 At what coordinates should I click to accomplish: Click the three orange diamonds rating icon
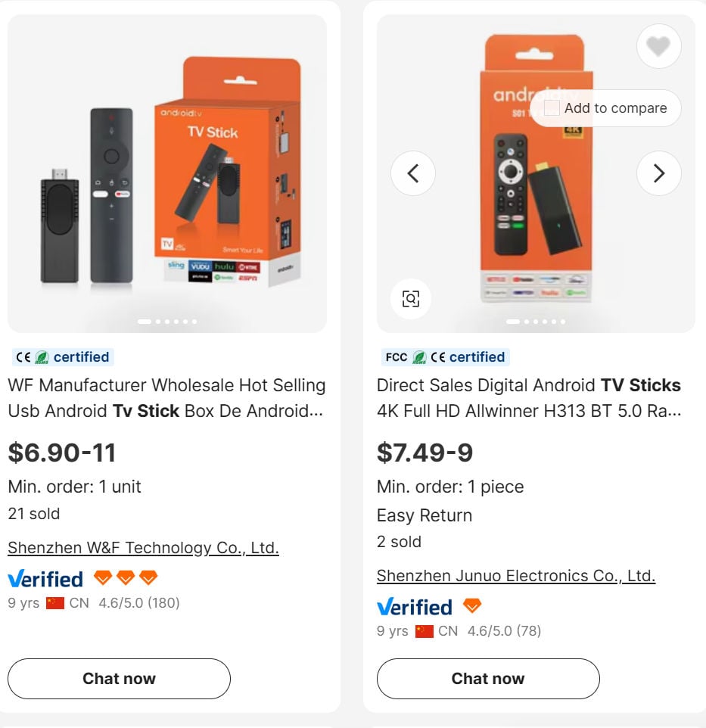point(126,578)
